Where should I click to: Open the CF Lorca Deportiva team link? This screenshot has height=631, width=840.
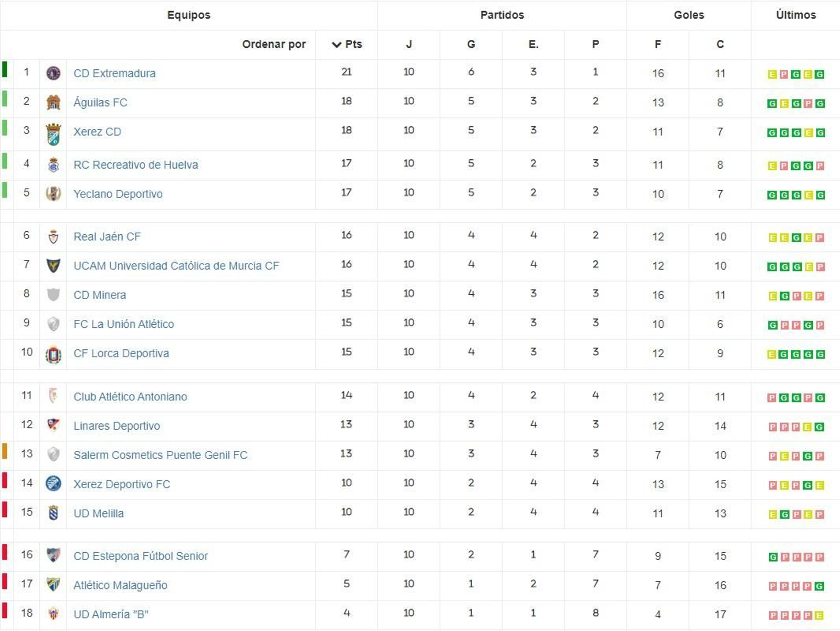[121, 353]
